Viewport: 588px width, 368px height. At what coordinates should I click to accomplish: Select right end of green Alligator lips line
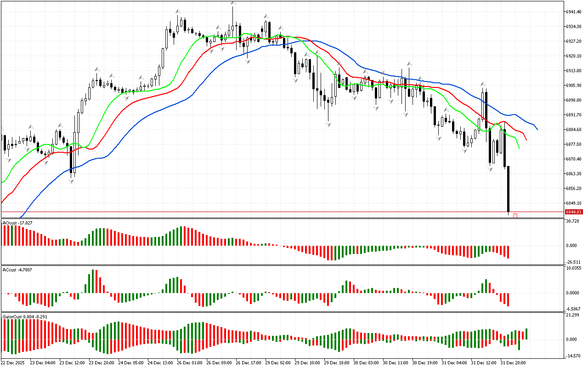tap(519, 148)
